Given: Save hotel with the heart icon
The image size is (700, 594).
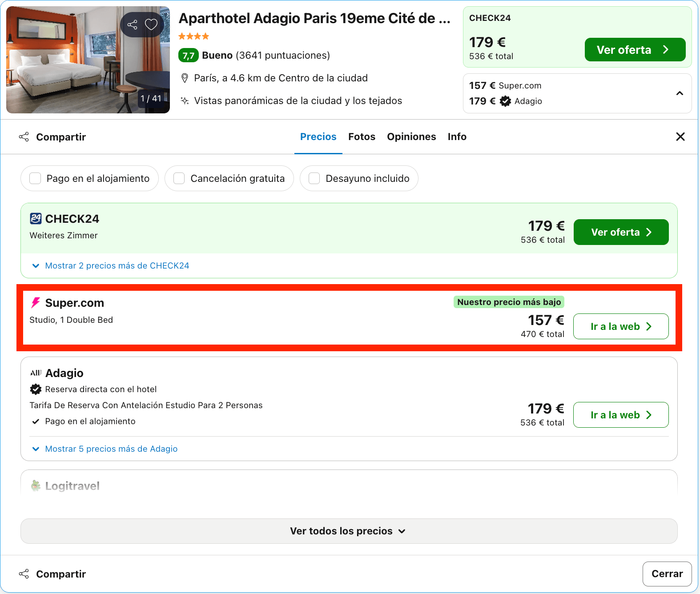Looking at the screenshot, I should click(x=151, y=24).
